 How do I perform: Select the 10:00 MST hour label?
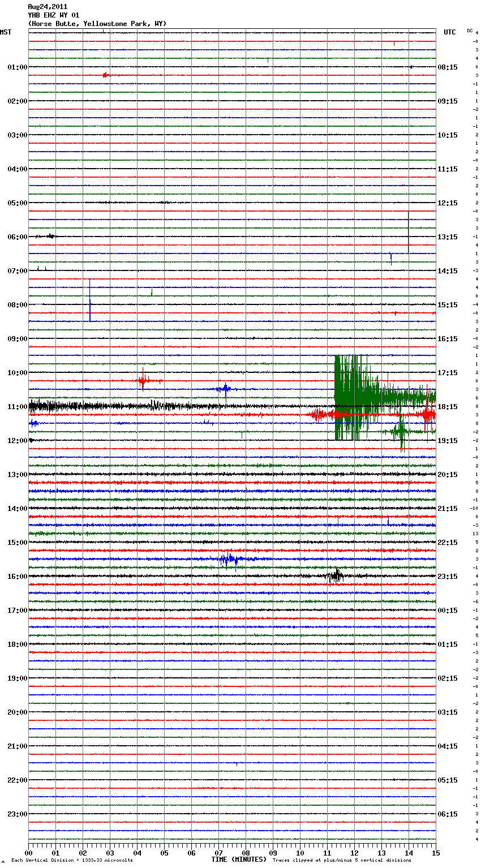click(x=17, y=373)
